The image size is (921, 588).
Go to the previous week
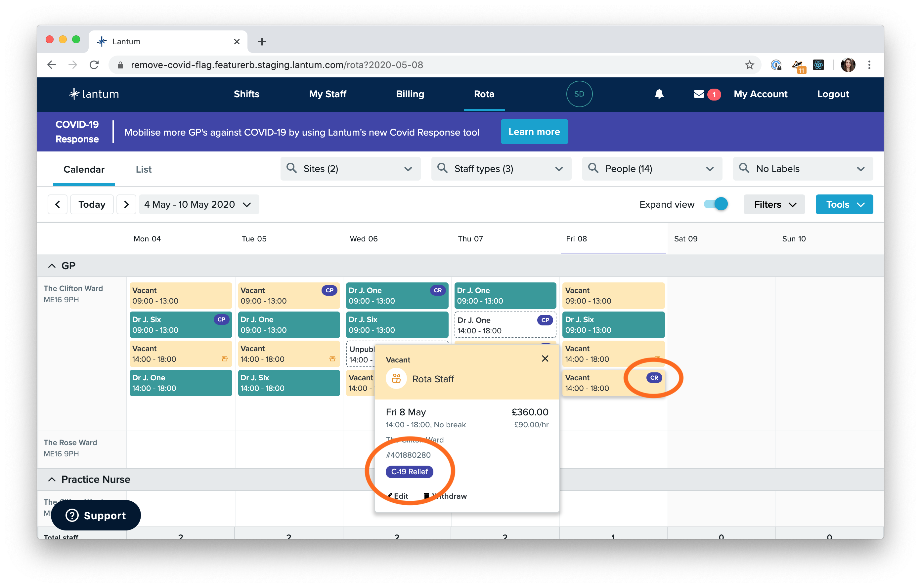(x=57, y=204)
